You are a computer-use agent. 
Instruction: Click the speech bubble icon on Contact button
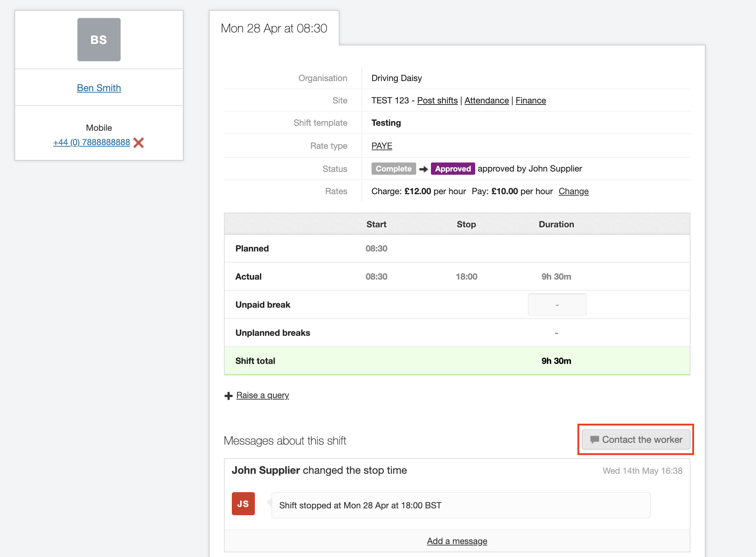(594, 440)
